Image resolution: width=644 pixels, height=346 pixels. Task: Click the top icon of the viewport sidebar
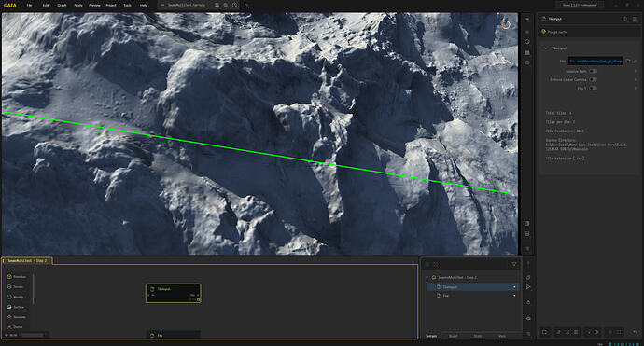point(527,19)
